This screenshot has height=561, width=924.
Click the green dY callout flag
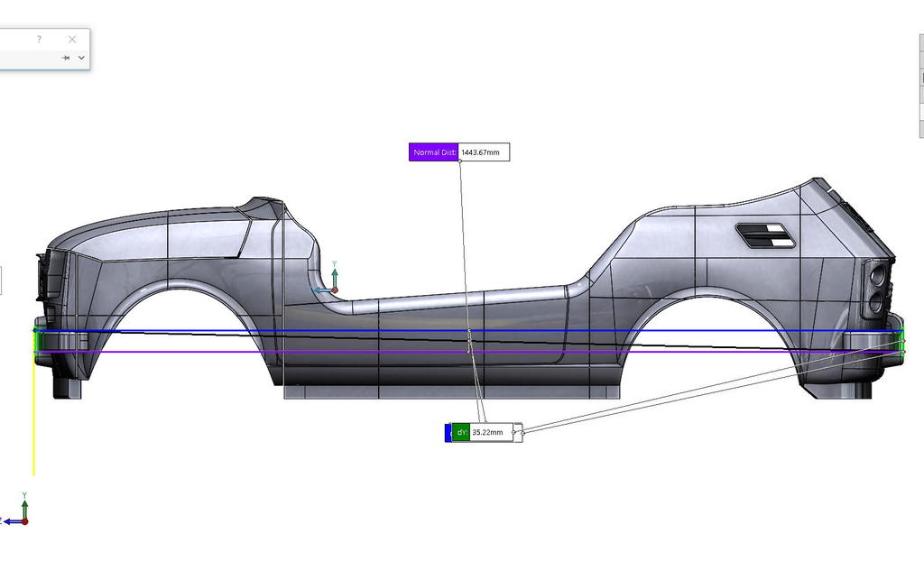pyautogui.click(x=461, y=432)
